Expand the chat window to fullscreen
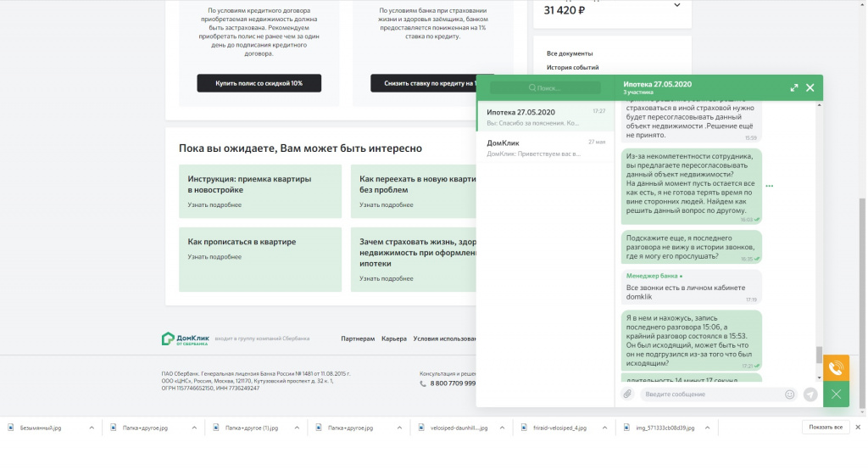The height and width of the screenshot is (470, 868). 793,87
